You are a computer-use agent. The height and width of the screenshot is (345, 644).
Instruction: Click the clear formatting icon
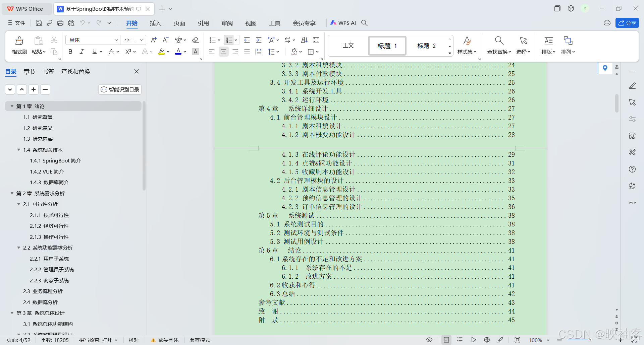(x=196, y=40)
